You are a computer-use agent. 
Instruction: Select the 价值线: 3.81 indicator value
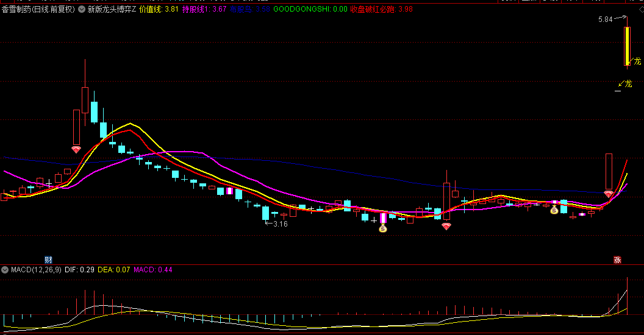pyautogui.click(x=159, y=9)
